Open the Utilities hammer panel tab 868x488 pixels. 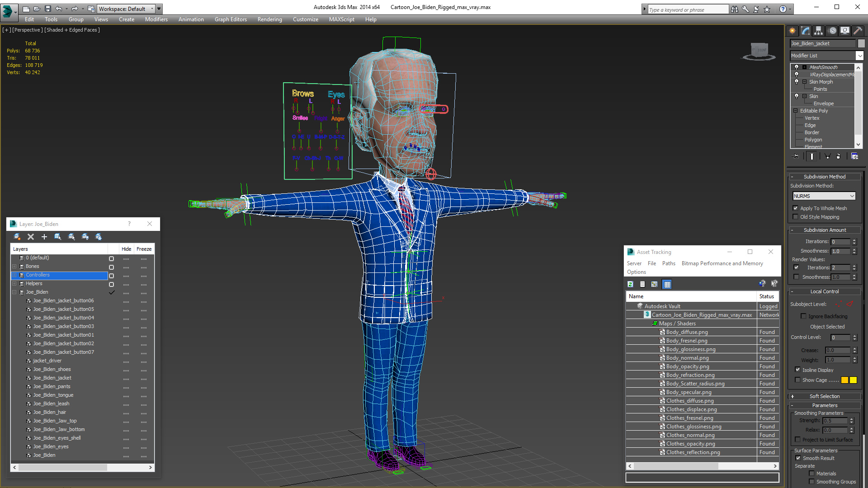858,31
